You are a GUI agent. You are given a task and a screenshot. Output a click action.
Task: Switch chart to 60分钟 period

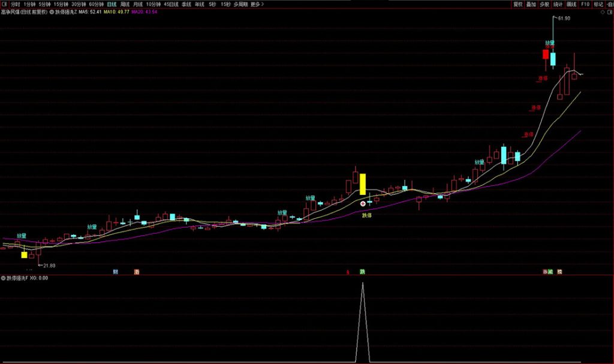click(97, 4)
